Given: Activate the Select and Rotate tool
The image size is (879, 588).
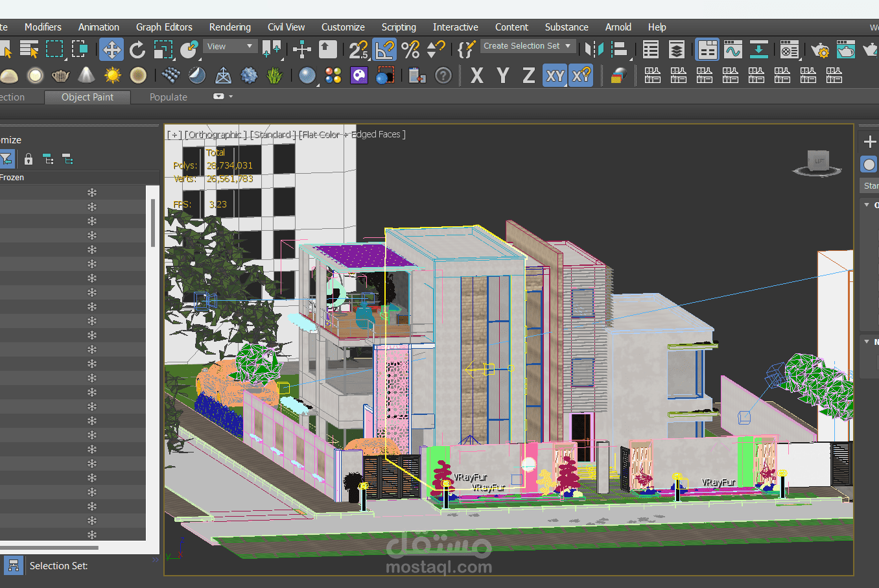Looking at the screenshot, I should pyautogui.click(x=137, y=49).
